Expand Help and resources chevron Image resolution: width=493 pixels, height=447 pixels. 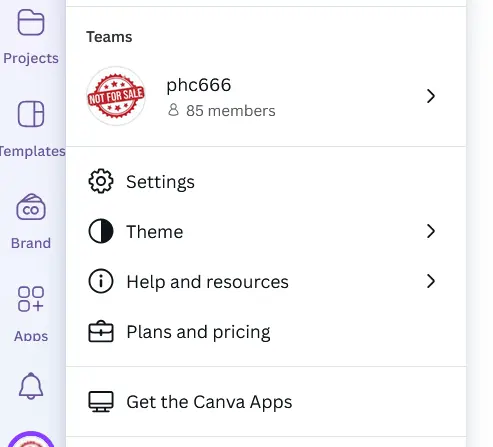[431, 281]
